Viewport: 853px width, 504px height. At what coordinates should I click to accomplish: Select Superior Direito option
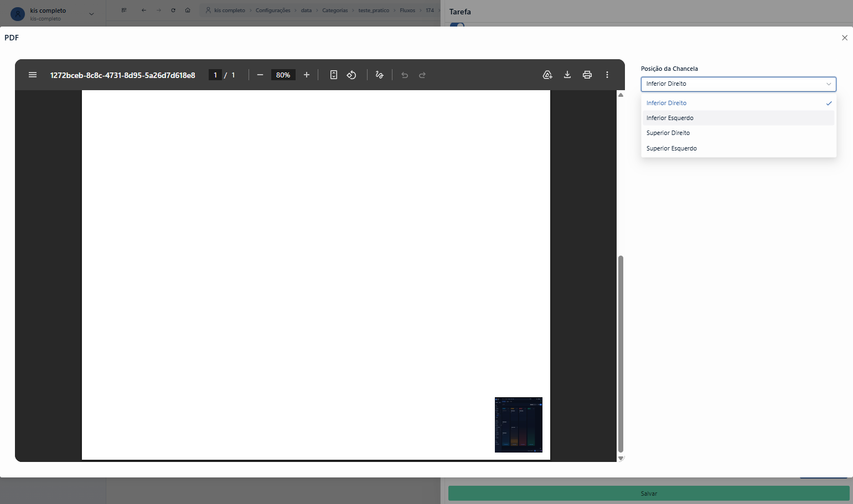738,133
